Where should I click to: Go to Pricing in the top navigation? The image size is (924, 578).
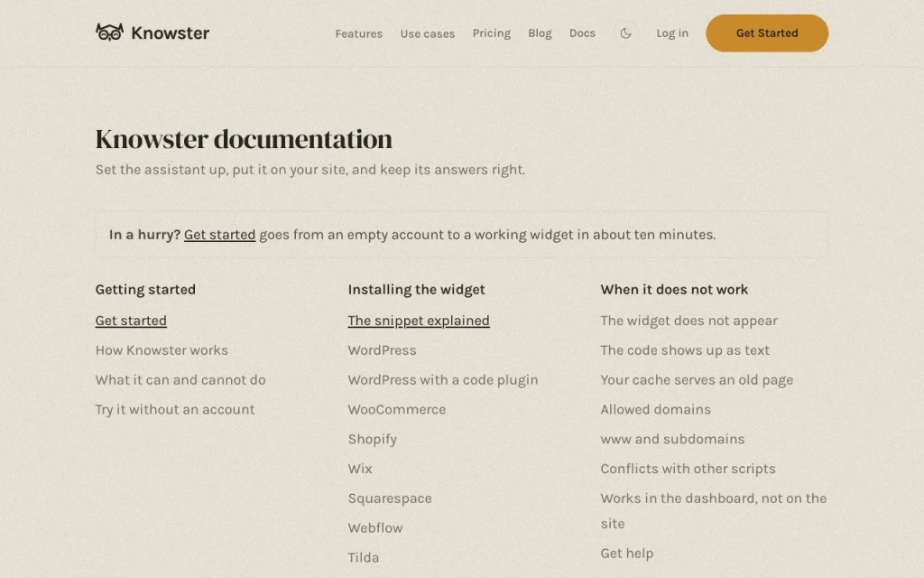tap(492, 33)
